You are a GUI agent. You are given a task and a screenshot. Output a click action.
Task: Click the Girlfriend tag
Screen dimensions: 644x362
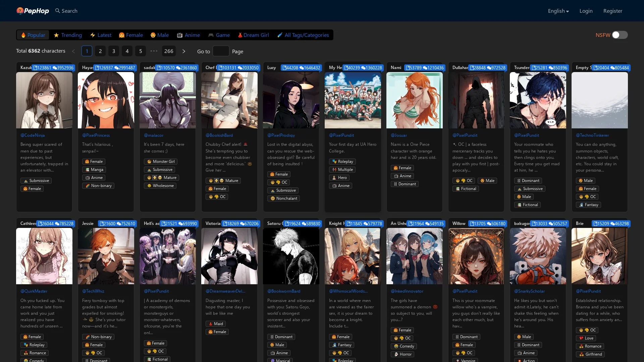pyautogui.click(x=590, y=354)
